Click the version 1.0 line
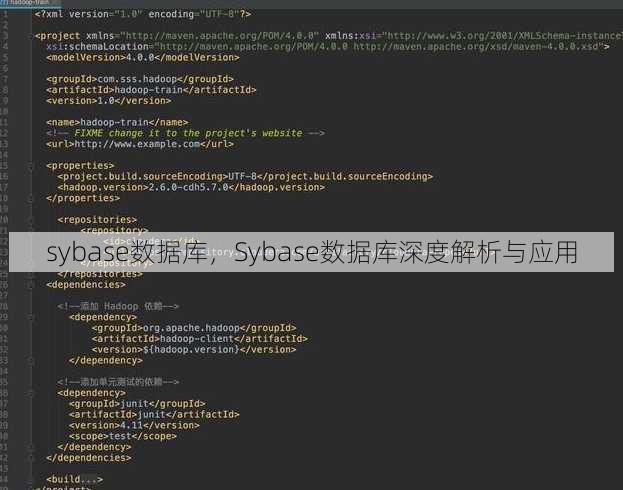 (x=108, y=101)
